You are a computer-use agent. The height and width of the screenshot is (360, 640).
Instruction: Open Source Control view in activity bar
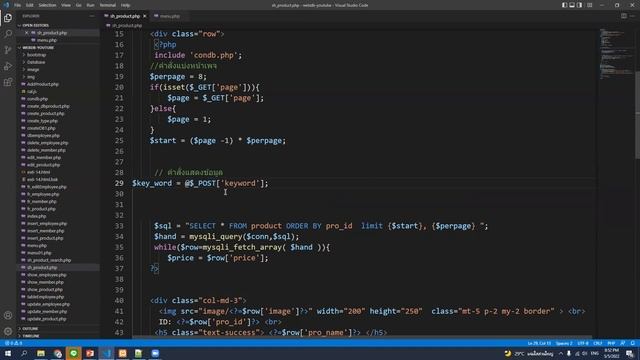(8, 50)
